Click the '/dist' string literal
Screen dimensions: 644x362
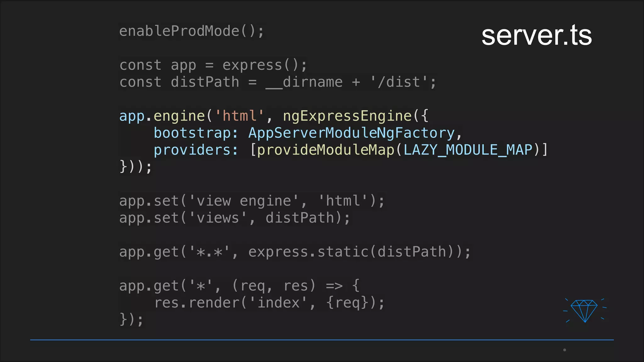(399, 82)
